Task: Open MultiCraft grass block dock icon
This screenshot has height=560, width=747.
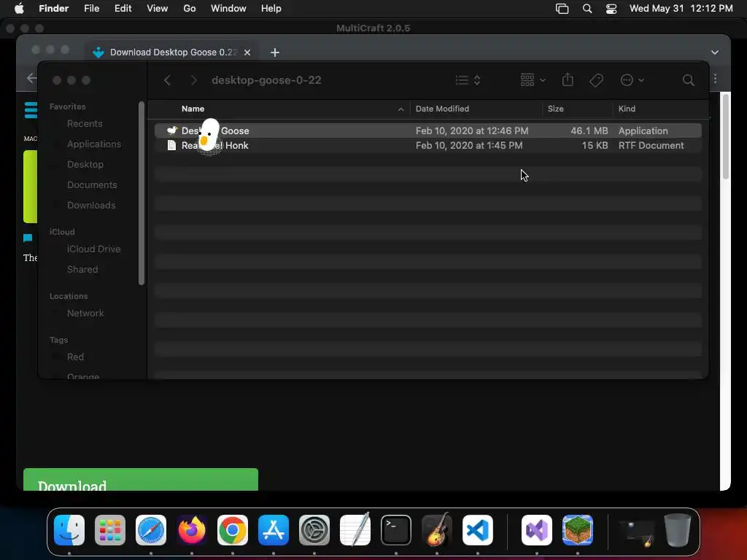Action: [578, 530]
